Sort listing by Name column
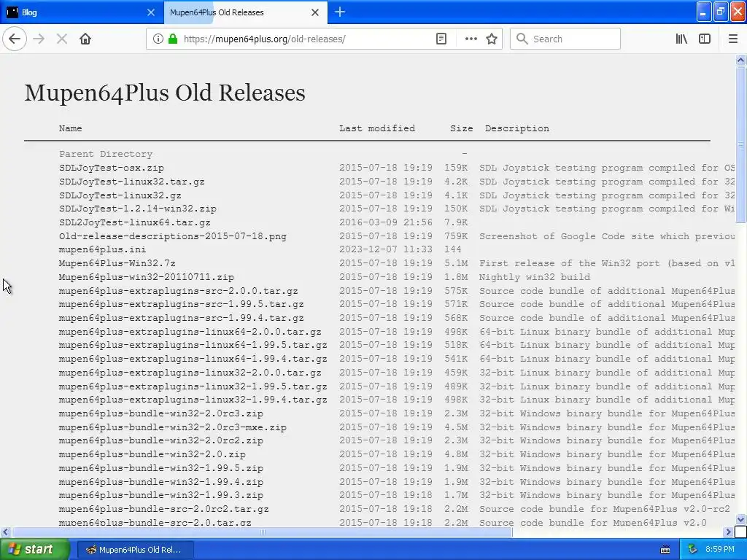 [x=71, y=128]
